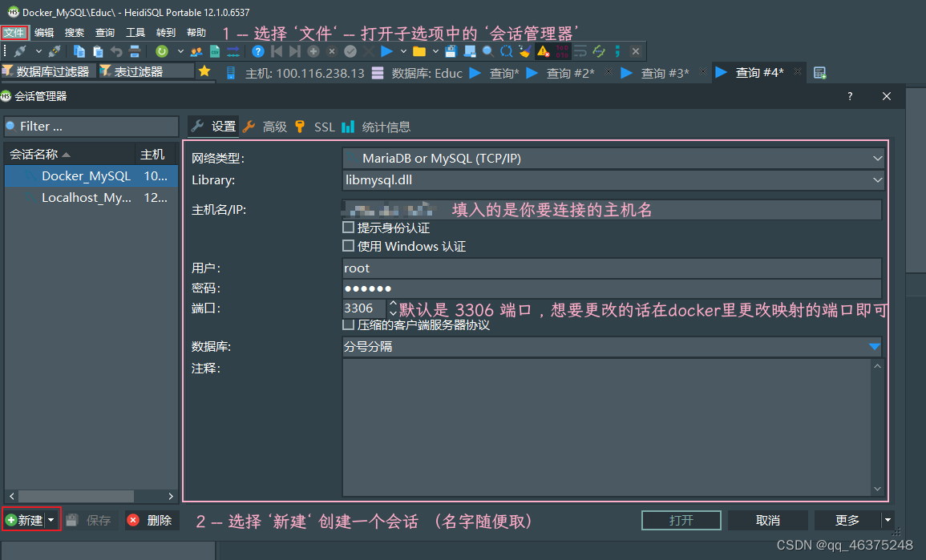Click the session list horizontal scrollbar
Screen dimensions: 926x560
point(76,496)
